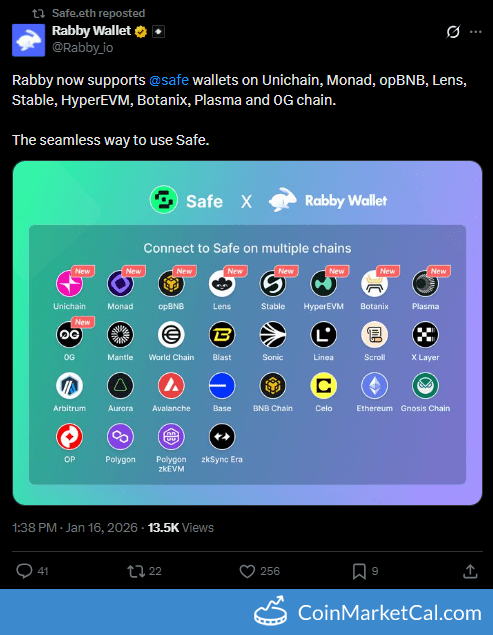Repost this tweet with the retweet icon
493x635 pixels.
[x=135, y=571]
